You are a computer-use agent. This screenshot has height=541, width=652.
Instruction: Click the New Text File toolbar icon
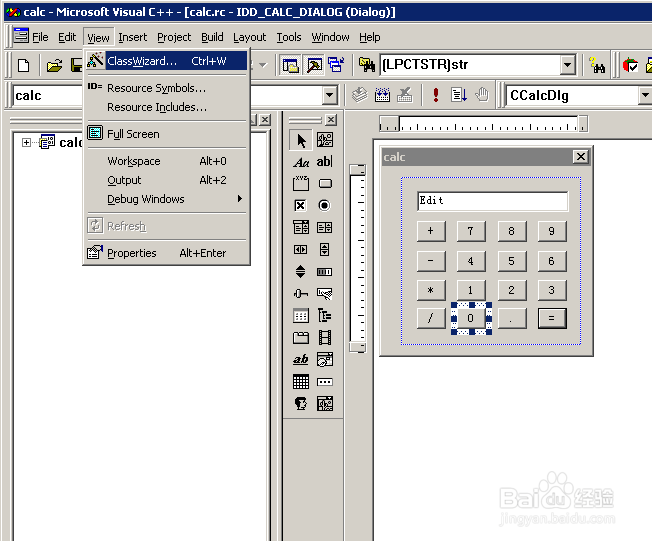24,65
